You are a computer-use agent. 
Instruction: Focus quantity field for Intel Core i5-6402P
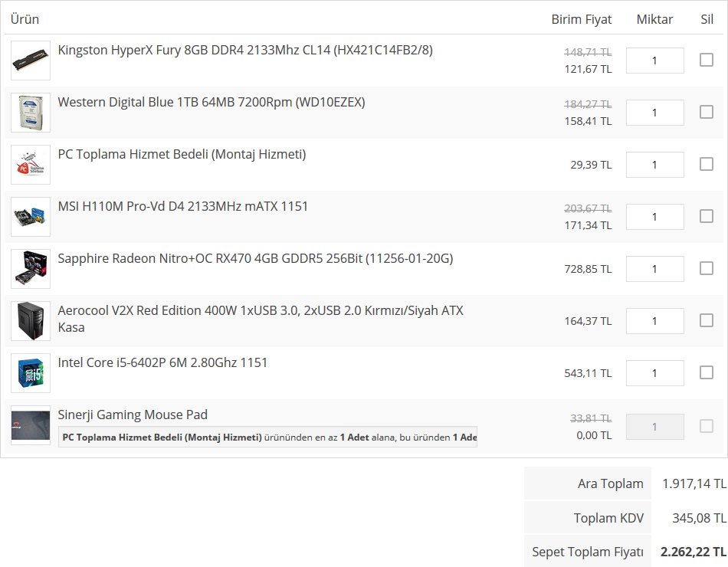(x=654, y=373)
